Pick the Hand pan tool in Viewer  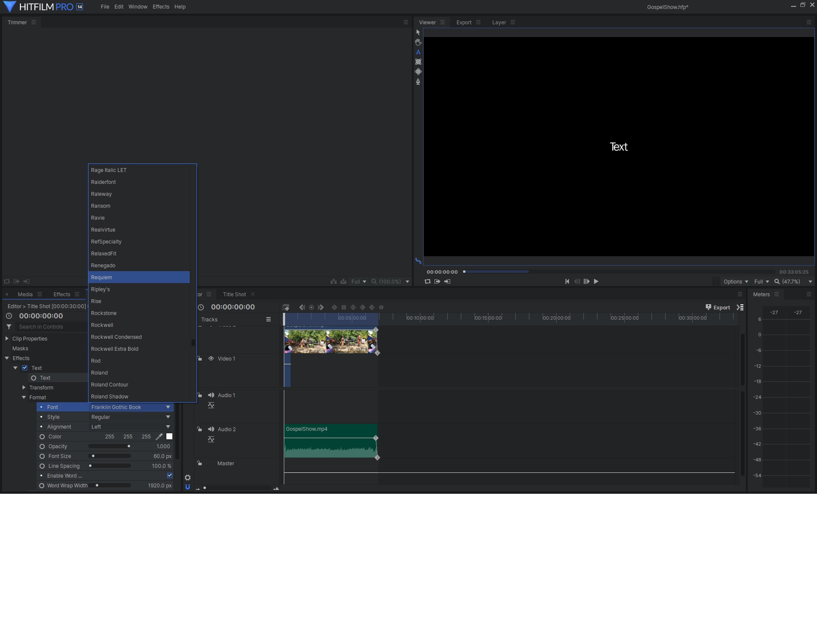(418, 42)
